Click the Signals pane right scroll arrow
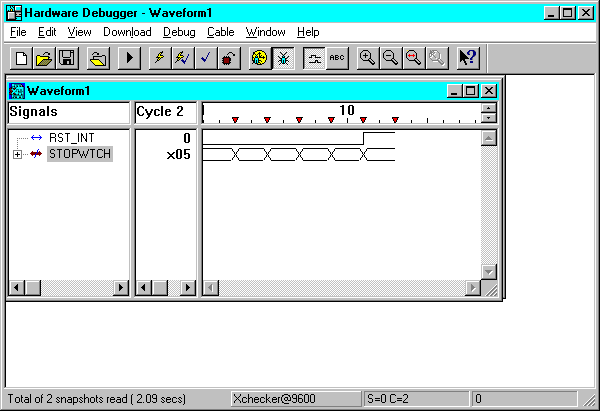This screenshot has height=411, width=600. tap(121, 287)
